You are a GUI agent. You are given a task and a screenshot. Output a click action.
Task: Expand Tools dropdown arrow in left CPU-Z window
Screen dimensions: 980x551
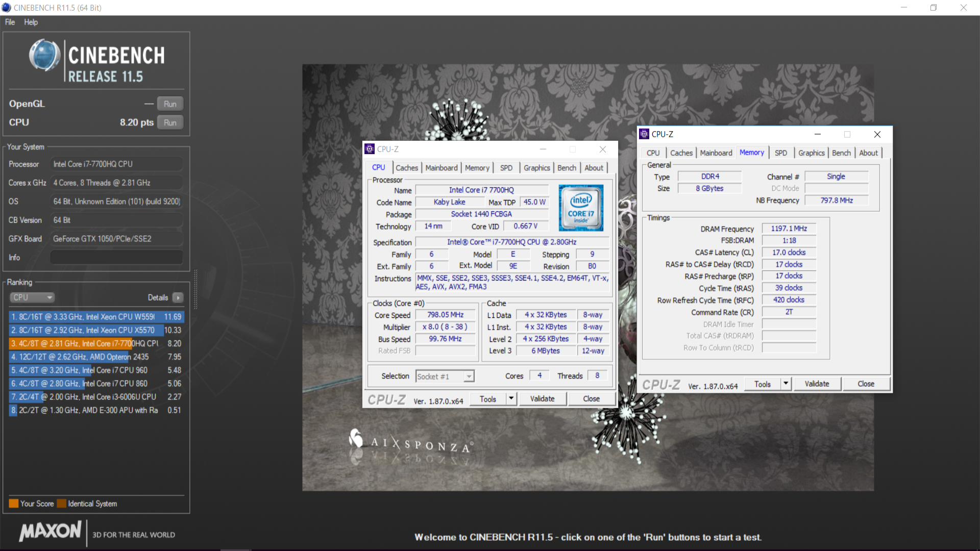(511, 399)
